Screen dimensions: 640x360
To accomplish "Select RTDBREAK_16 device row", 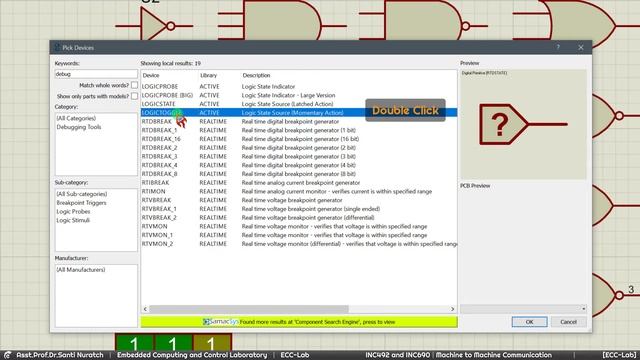I will pyautogui.click(x=299, y=139).
